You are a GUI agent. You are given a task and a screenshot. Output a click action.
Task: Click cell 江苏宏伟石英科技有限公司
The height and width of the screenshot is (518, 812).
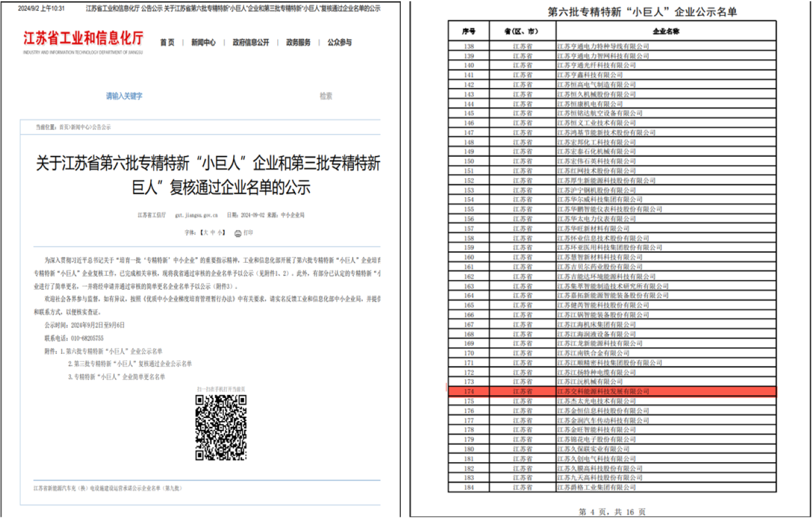click(x=666, y=161)
